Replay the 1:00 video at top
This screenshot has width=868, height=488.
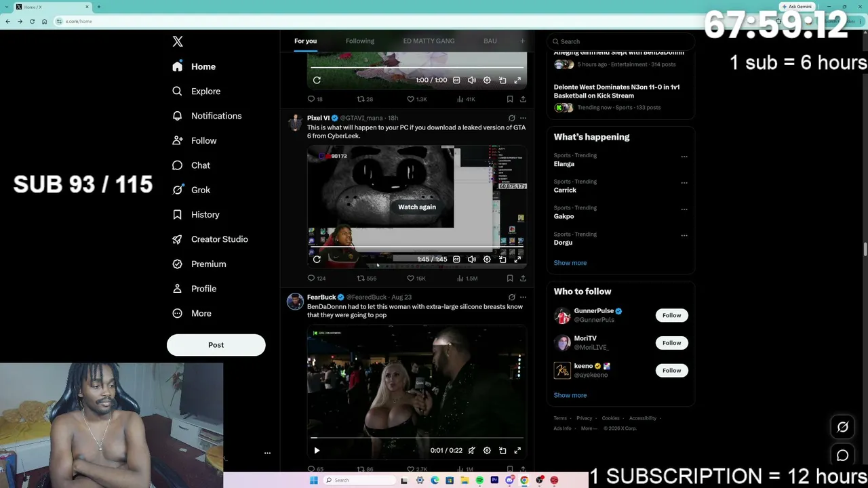pyautogui.click(x=317, y=80)
